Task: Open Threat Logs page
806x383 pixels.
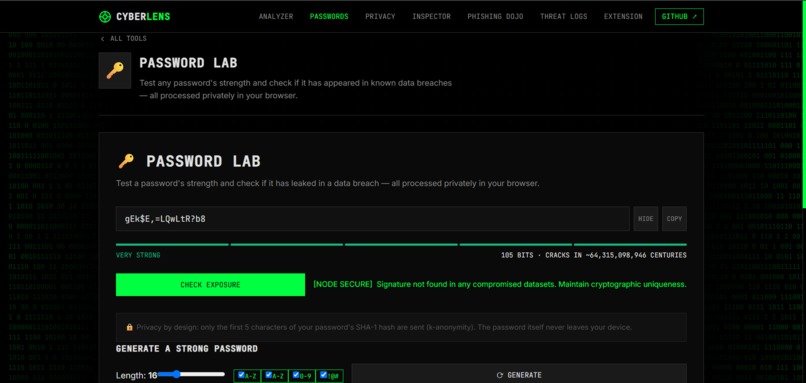Action: (563, 16)
